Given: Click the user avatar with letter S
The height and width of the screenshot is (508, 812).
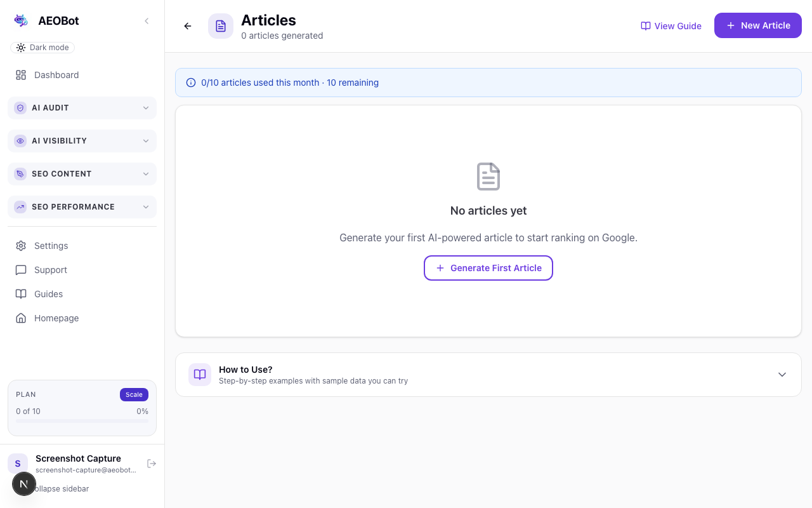Looking at the screenshot, I should coord(18,464).
